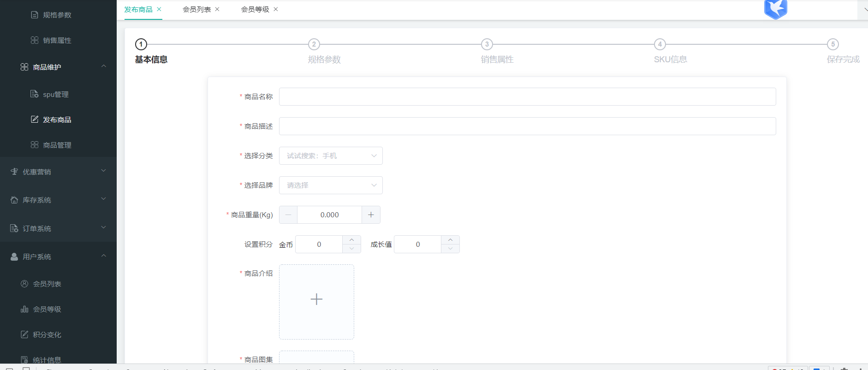
Task: Click the 用户系统 person icon
Action: [x=14, y=257]
